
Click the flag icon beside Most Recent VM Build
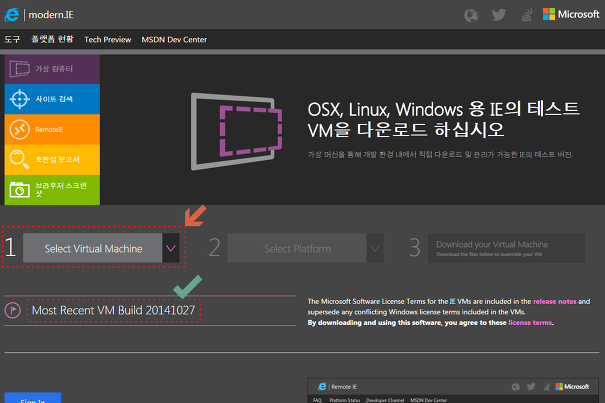(13, 310)
